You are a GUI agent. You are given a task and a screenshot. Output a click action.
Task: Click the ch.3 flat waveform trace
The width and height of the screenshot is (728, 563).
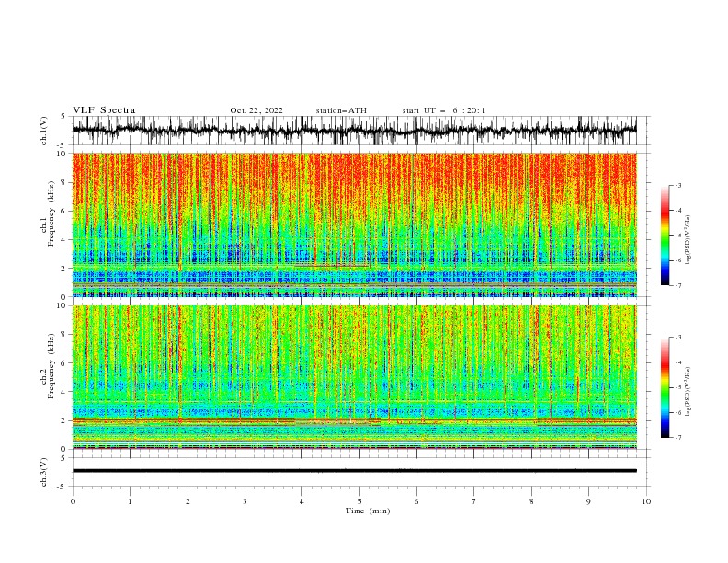pyautogui.click(x=354, y=471)
